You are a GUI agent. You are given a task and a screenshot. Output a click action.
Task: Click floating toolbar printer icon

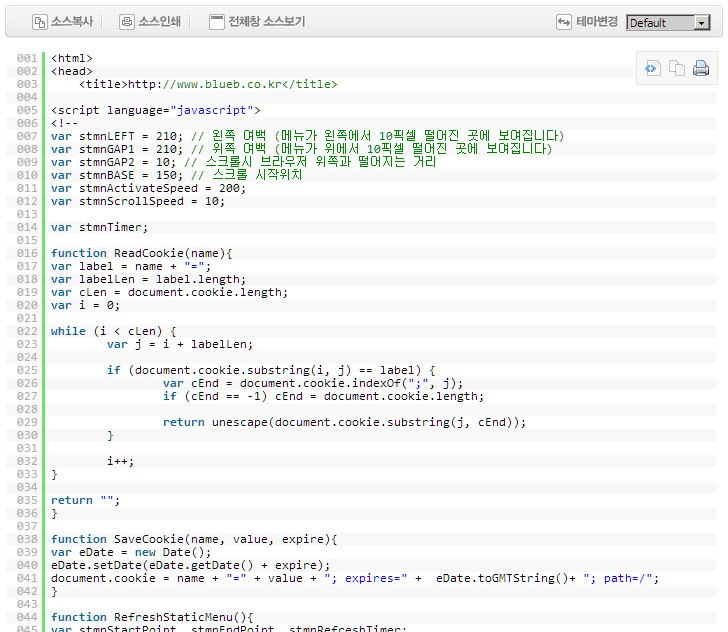point(701,68)
